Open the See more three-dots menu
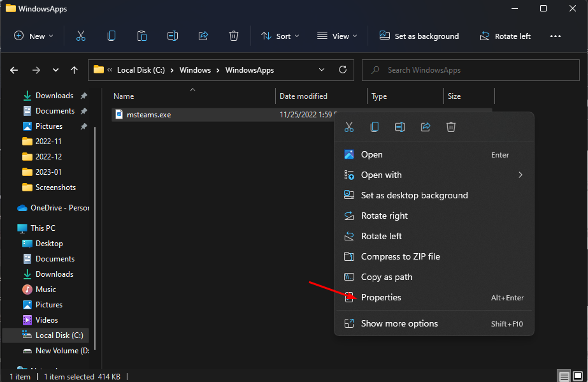Screen dimensions: 588x382 point(556,36)
